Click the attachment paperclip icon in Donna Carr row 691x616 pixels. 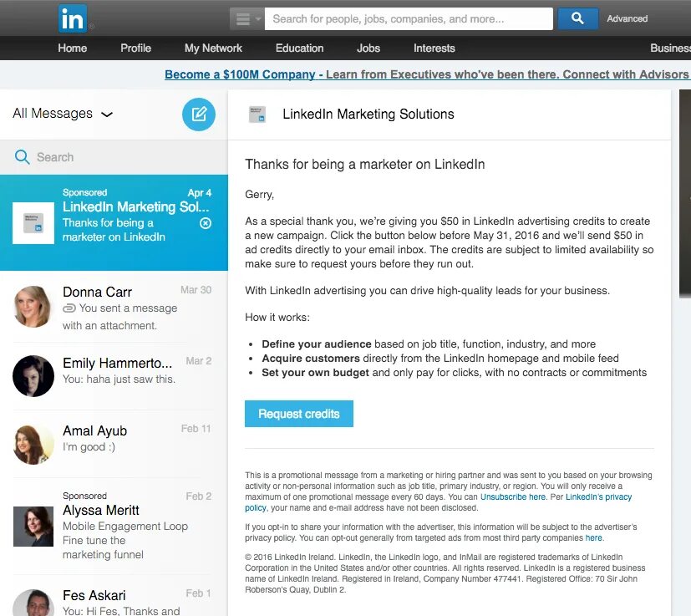click(69, 308)
